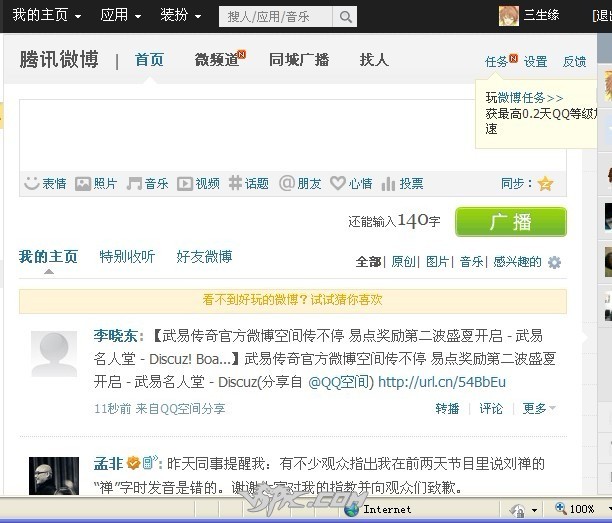The height and width of the screenshot is (523, 612).
Task: Open 来自QQ空间分享 source link
Action: coord(180,409)
